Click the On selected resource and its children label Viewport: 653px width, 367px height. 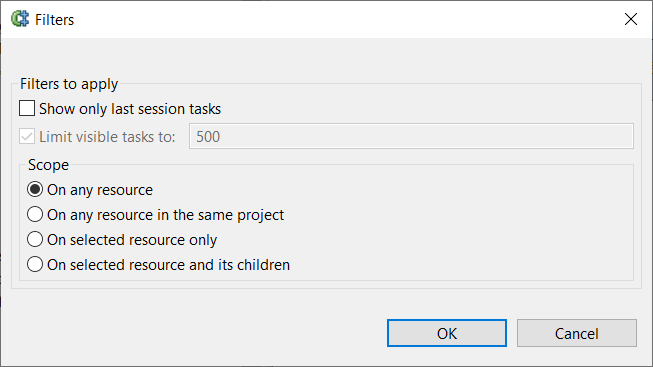click(169, 265)
